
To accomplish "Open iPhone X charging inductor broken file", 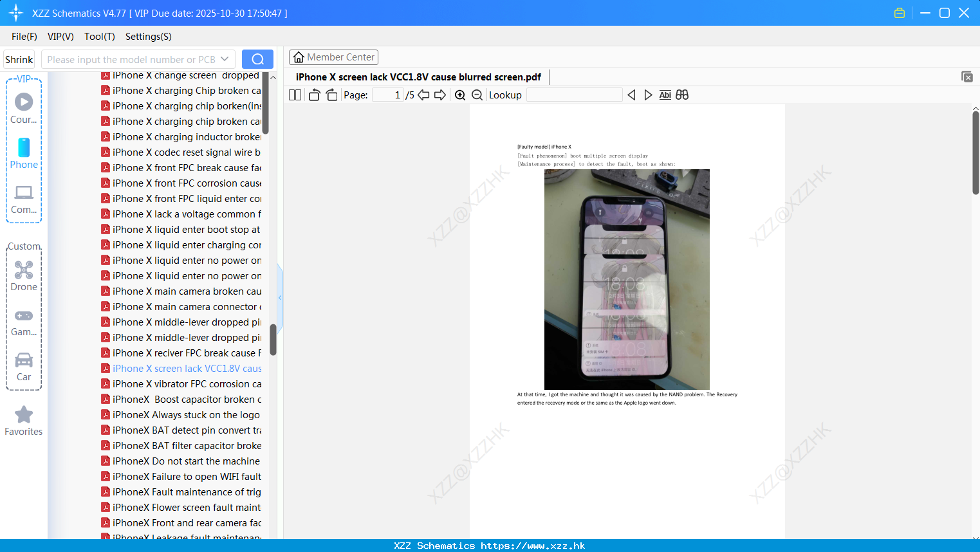I will pyautogui.click(x=181, y=137).
